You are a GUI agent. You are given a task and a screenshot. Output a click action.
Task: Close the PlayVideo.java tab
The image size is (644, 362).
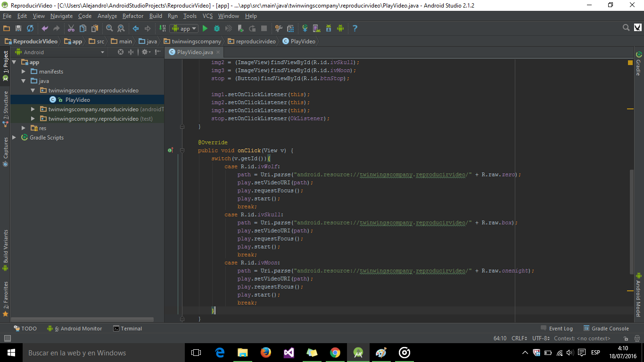pyautogui.click(x=218, y=52)
